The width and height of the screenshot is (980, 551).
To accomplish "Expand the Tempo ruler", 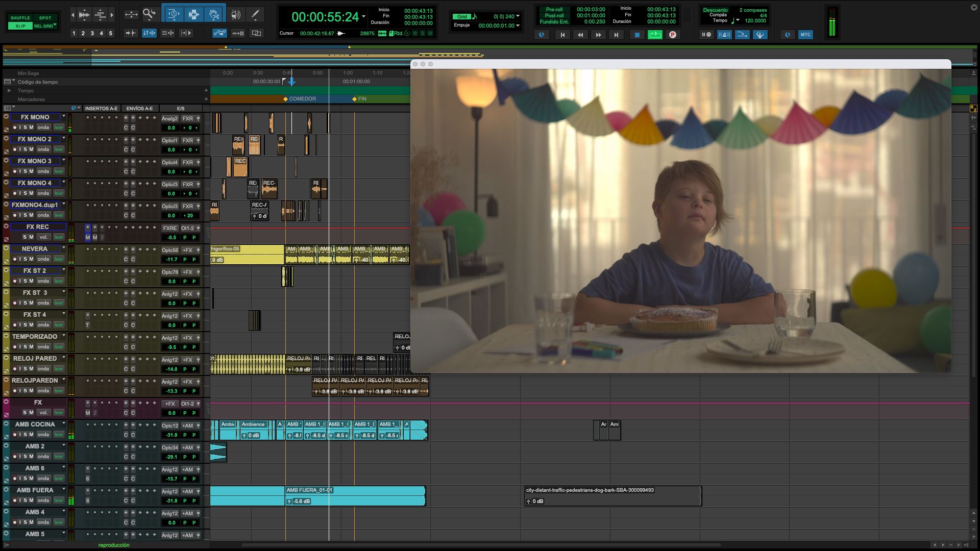I will click(x=9, y=90).
